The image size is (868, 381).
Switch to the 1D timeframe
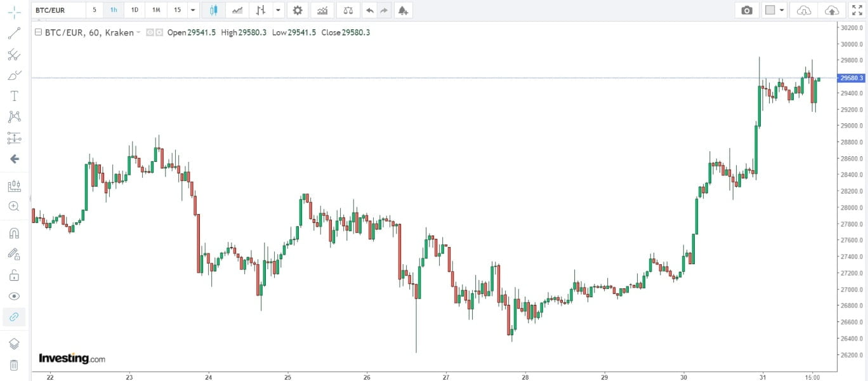(135, 10)
